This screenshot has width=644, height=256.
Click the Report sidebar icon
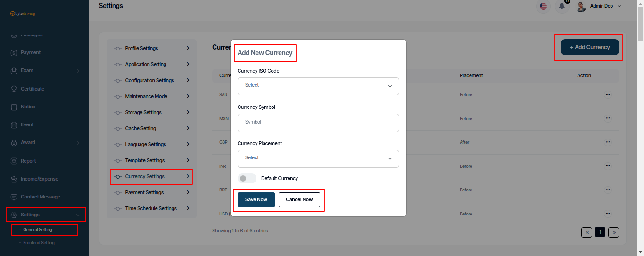click(x=14, y=161)
